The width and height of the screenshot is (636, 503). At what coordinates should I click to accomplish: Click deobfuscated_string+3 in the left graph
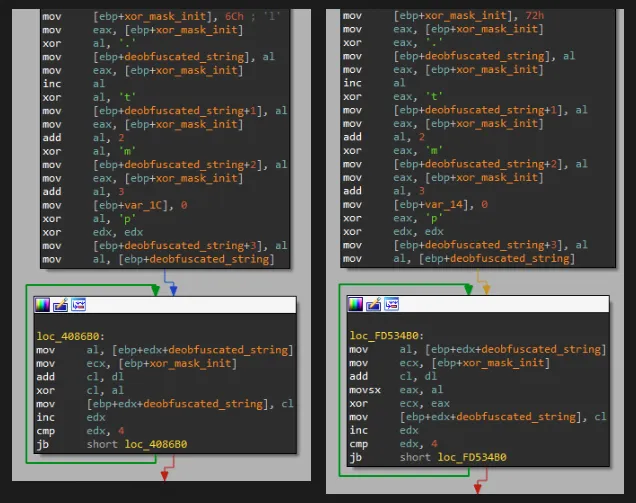190,245
